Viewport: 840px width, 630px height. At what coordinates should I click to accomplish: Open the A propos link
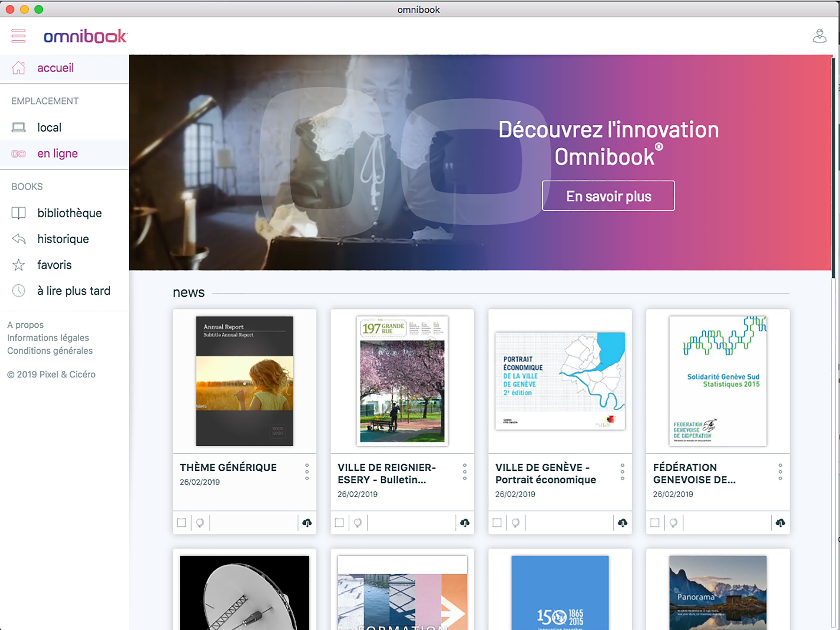pyautogui.click(x=26, y=325)
